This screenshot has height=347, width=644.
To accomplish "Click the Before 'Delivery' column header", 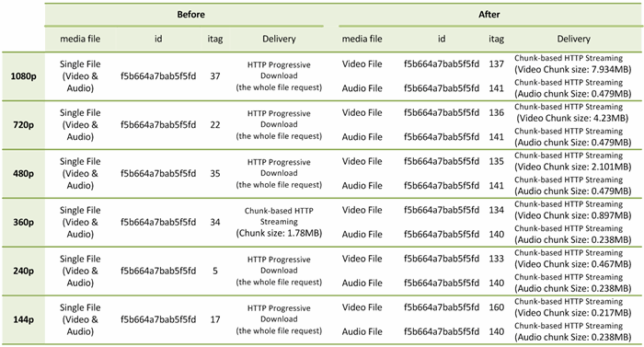I will coord(279,39).
